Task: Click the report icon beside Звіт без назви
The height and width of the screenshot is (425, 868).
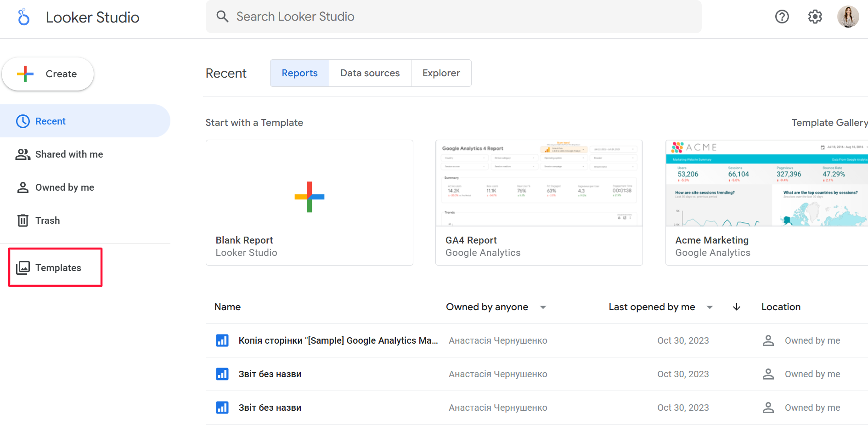Action: 222,374
